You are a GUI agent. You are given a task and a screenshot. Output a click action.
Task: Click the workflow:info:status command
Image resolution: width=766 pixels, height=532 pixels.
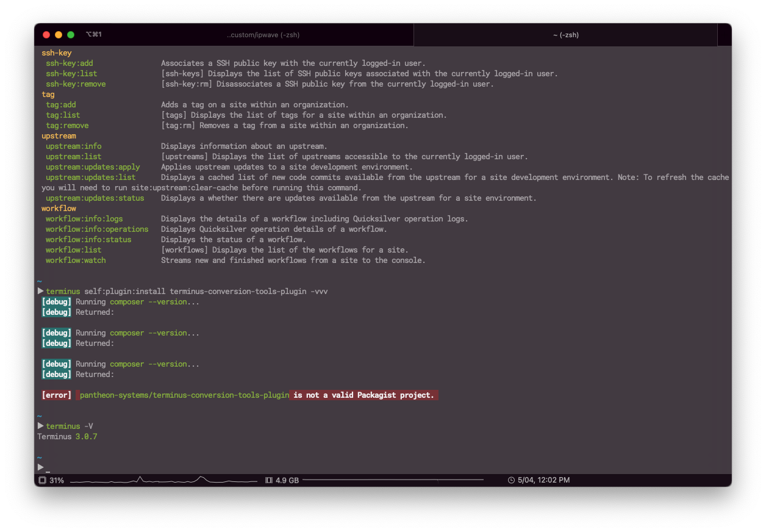pos(88,240)
